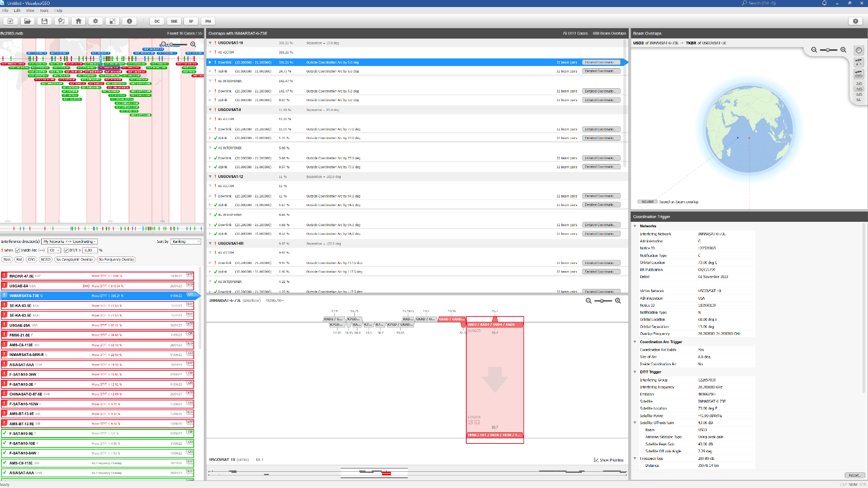Image resolution: width=868 pixels, height=488 pixels.
Task: Collapse the USGOVSAT-8 group
Action: (x=210, y=110)
